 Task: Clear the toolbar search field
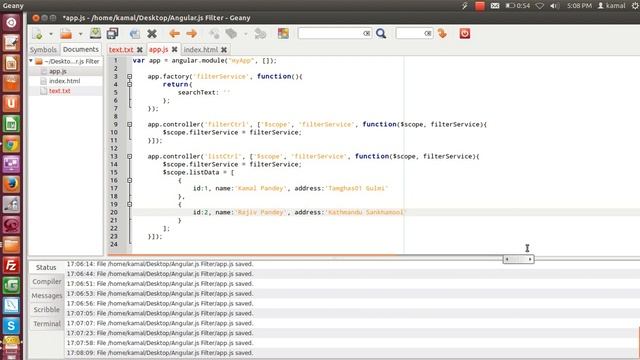pyautogui.click(x=367, y=33)
